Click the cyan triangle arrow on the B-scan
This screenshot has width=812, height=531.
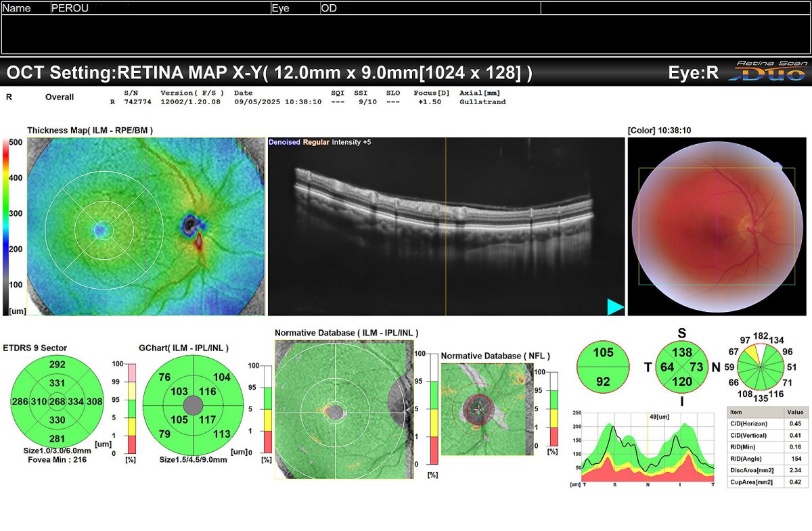tap(615, 307)
